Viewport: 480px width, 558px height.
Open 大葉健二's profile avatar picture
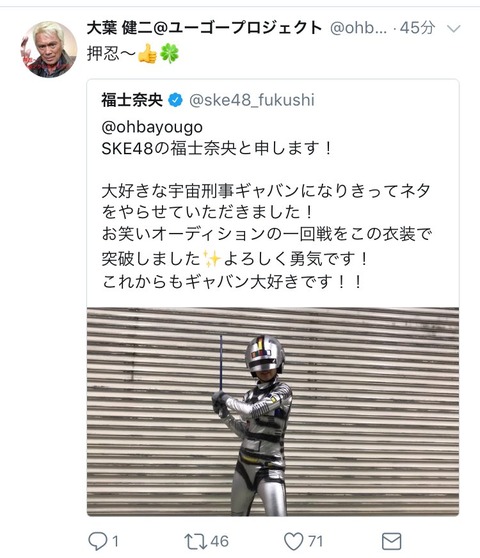[49, 49]
